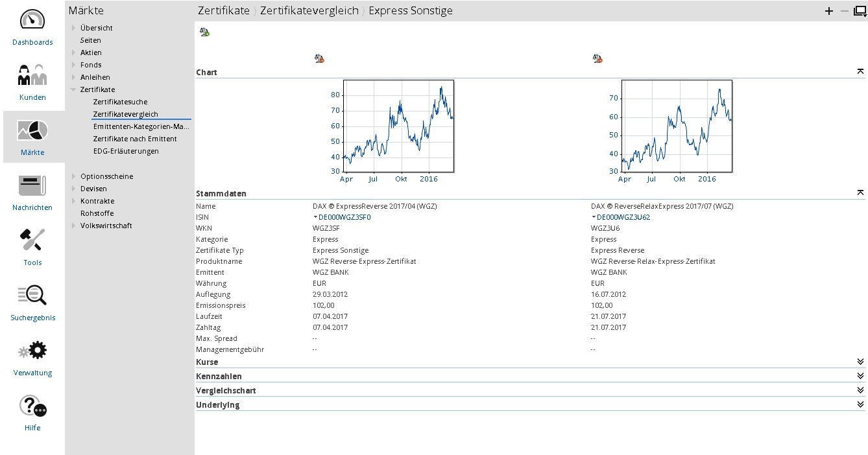Select Zertifikatesuche in the sidebar

click(120, 102)
